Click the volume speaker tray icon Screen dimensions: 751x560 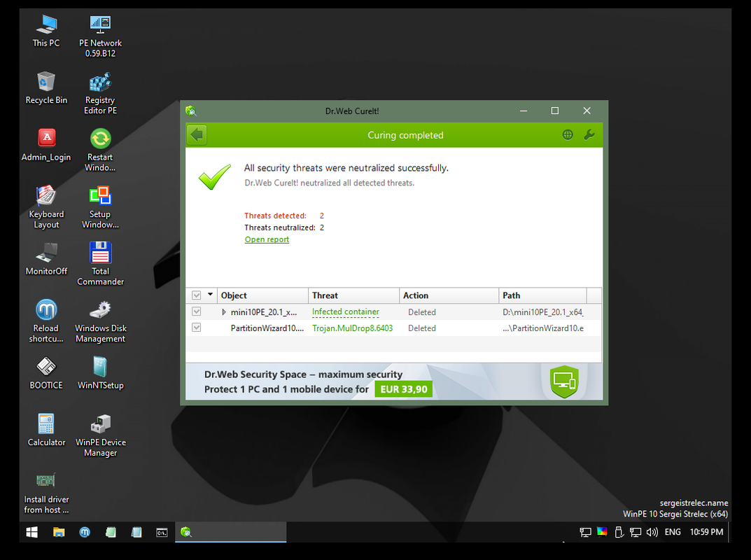coord(652,532)
